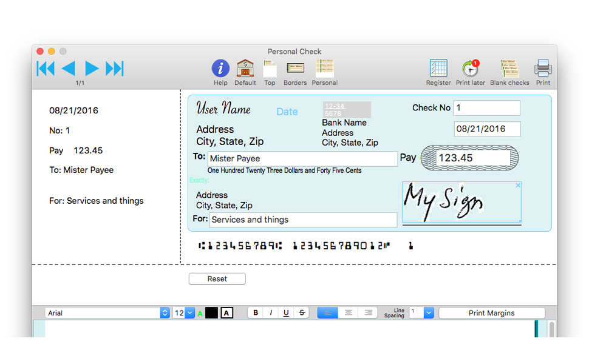The image size is (589, 364).
Task: Click the Print printer icon
Action: (x=543, y=69)
